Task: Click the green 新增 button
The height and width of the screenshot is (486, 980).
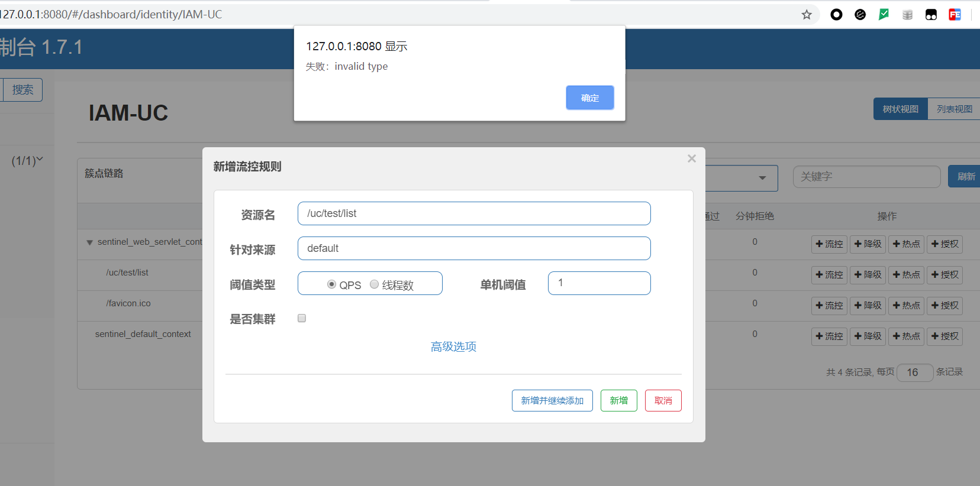Action: point(619,400)
